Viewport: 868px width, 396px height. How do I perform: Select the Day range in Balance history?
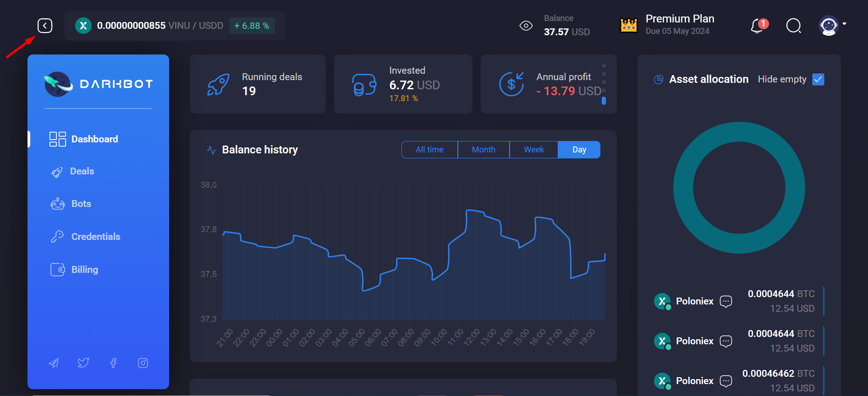pos(579,150)
